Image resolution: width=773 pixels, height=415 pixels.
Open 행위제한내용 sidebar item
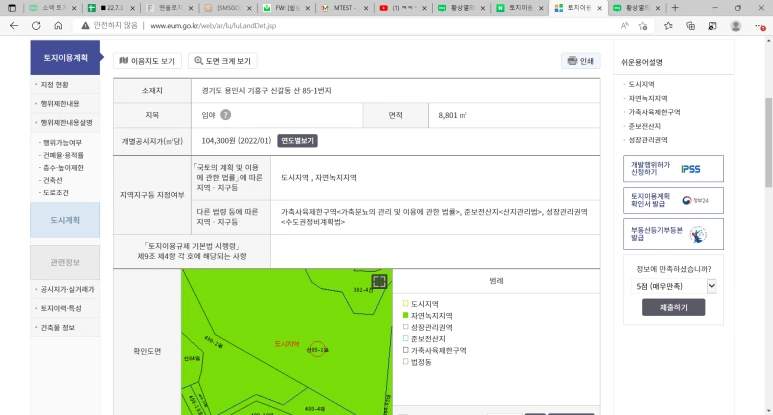pos(60,104)
